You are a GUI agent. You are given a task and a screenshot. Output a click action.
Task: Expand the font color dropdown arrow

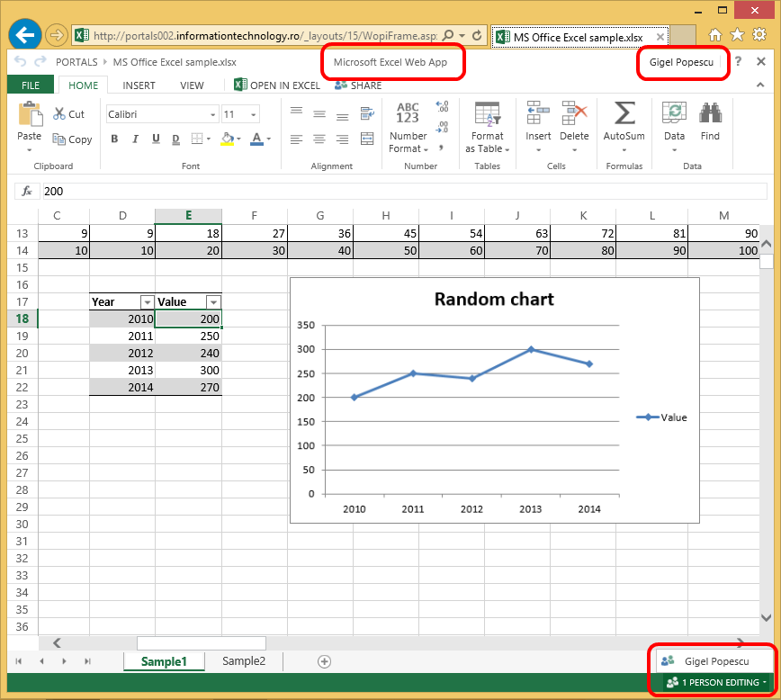(x=269, y=139)
